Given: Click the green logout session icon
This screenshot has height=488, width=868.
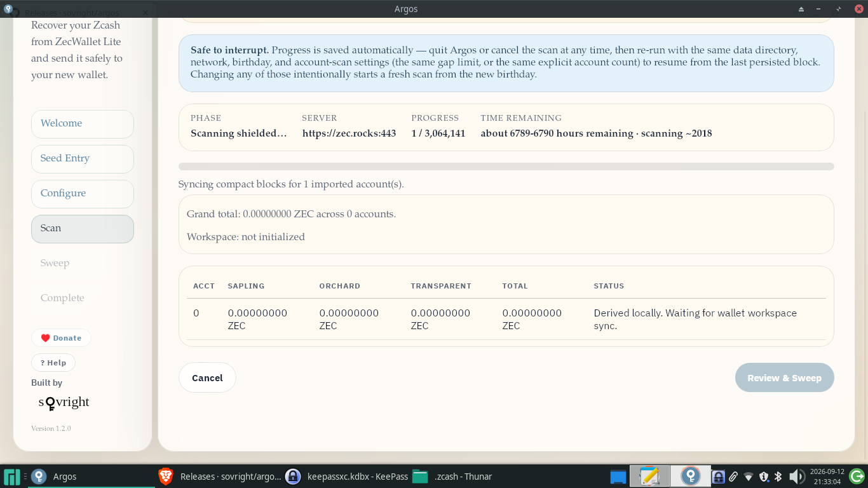Looking at the screenshot, I should pos(857,477).
